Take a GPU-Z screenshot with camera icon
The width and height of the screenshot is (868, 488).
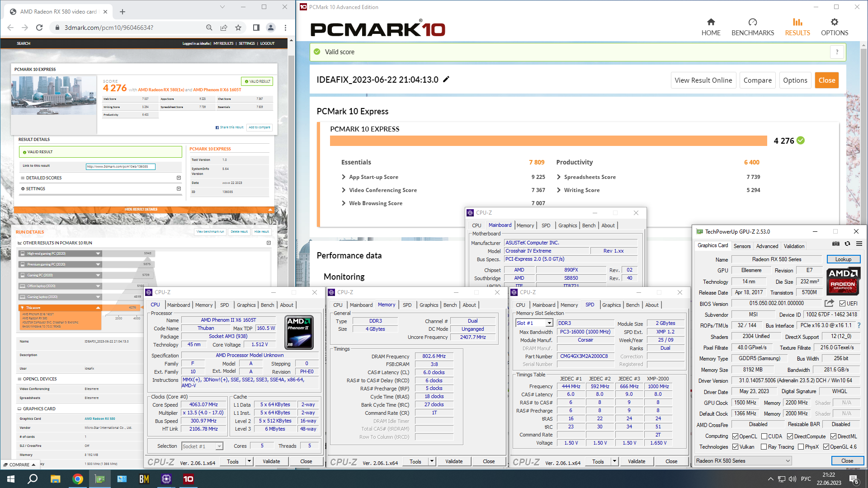(836, 244)
